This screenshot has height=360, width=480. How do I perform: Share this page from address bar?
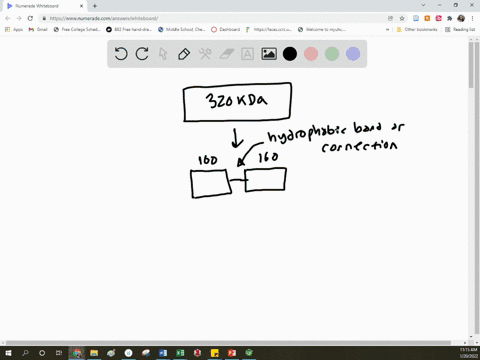(390, 18)
